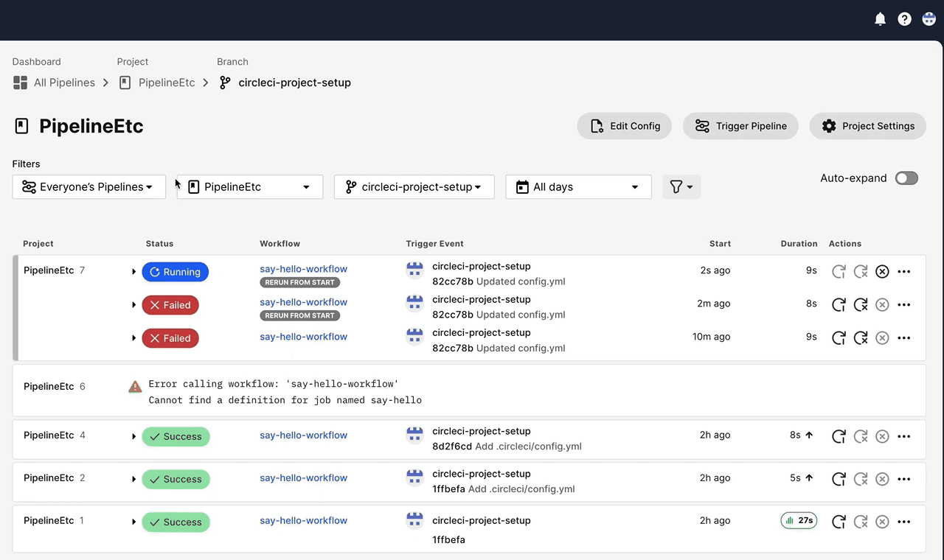Toggle the Auto-expand switch
Viewport: 944px width, 560px height.
[906, 178]
